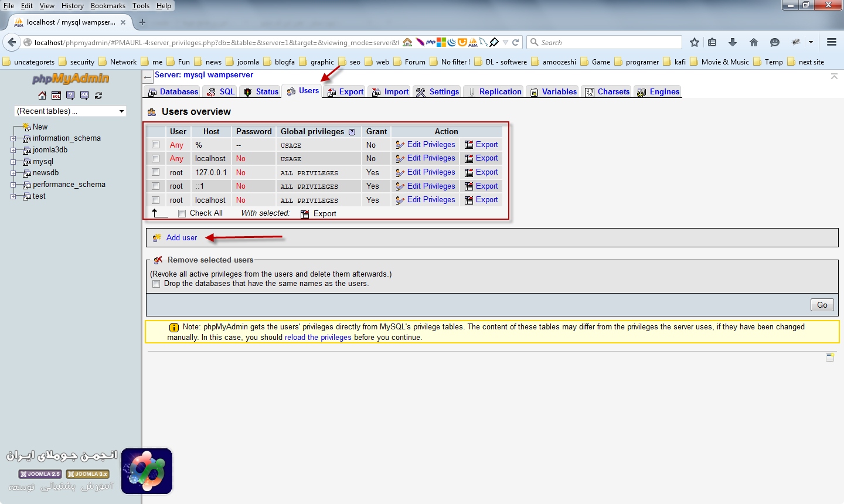844x504 pixels.
Task: Click the Firefox bookmark star icon
Action: point(695,42)
